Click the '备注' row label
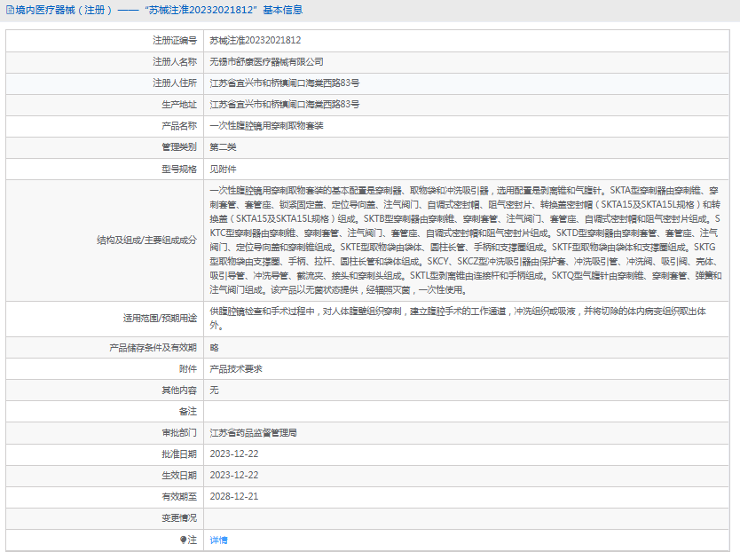This screenshot has height=560, width=740. [188, 412]
